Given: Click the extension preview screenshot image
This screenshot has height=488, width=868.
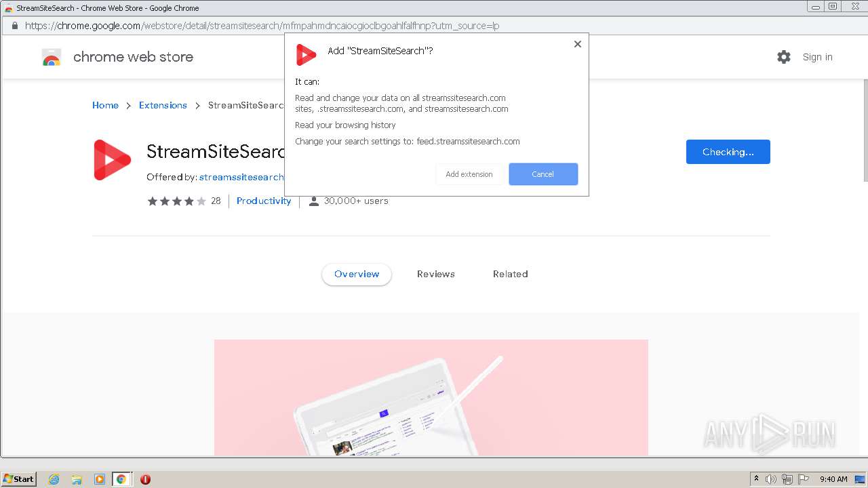Looking at the screenshot, I should 431,397.
